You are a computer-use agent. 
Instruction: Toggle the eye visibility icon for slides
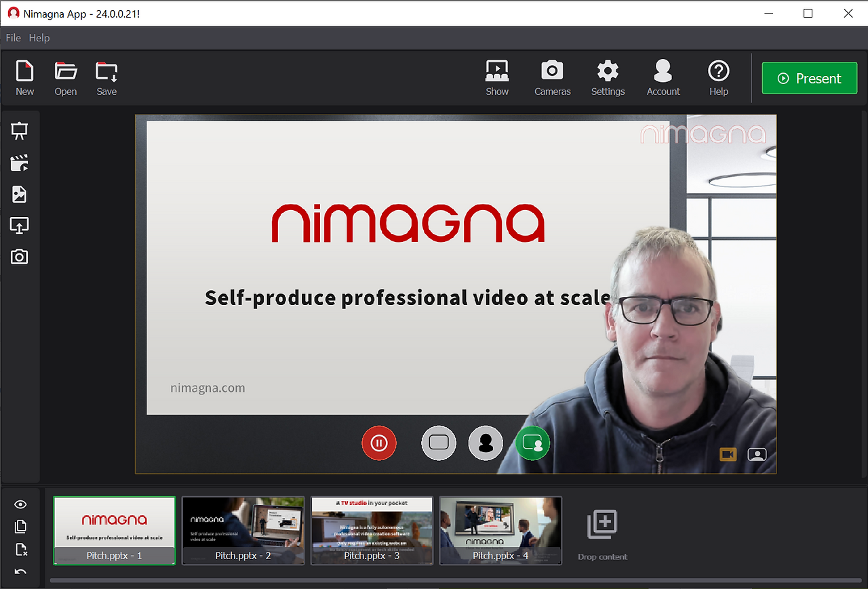[20, 504]
